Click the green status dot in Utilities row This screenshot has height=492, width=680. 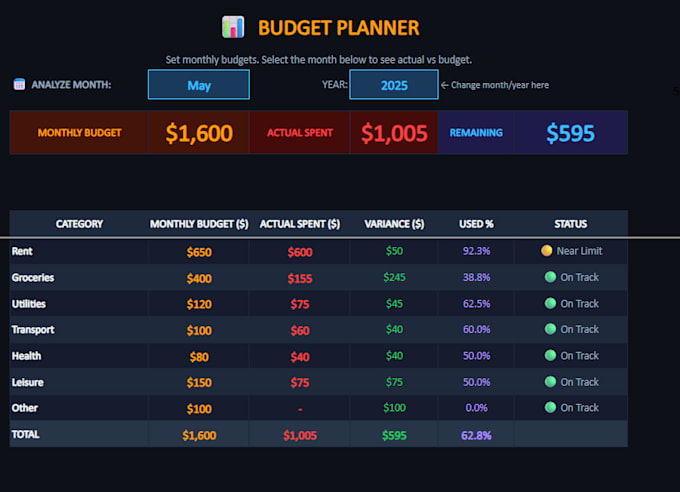pos(550,303)
